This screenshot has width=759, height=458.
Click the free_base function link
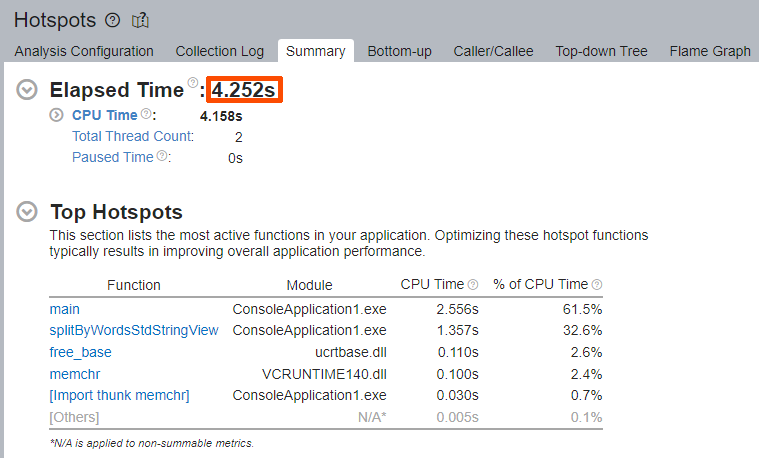tap(80, 352)
